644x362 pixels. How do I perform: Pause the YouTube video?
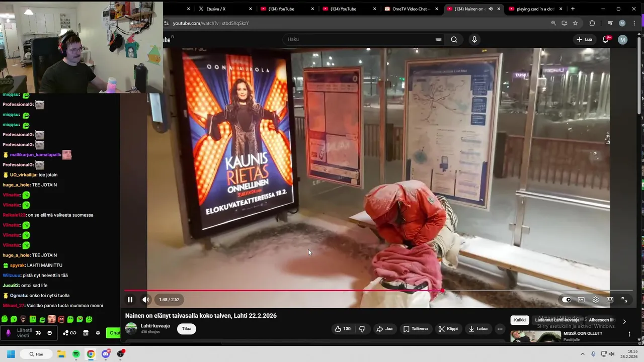pyautogui.click(x=130, y=300)
